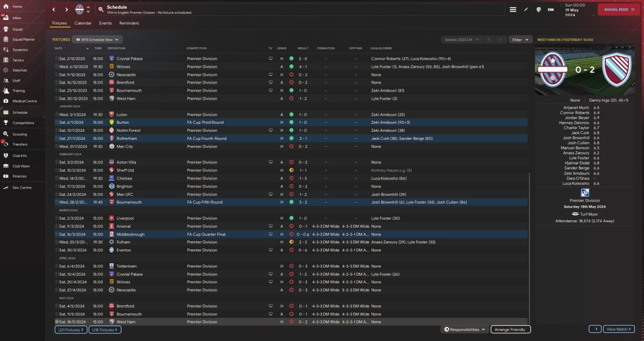644x341 pixels.
Task: Open the FM menu icon
Action: click(x=550, y=10)
